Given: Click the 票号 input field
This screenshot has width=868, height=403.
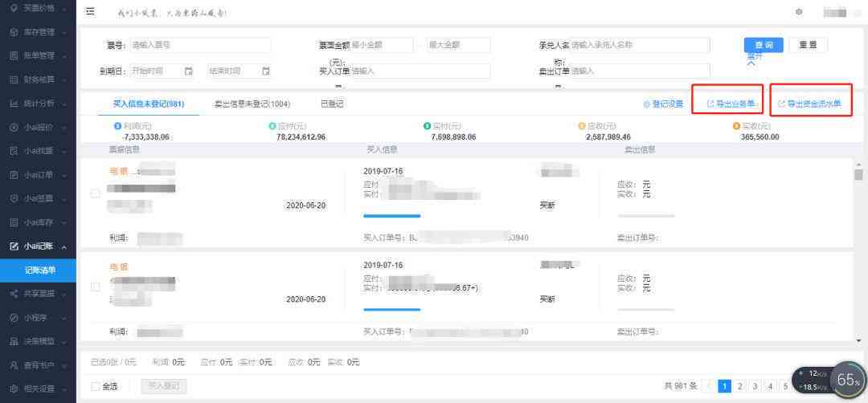Looking at the screenshot, I should [200, 45].
